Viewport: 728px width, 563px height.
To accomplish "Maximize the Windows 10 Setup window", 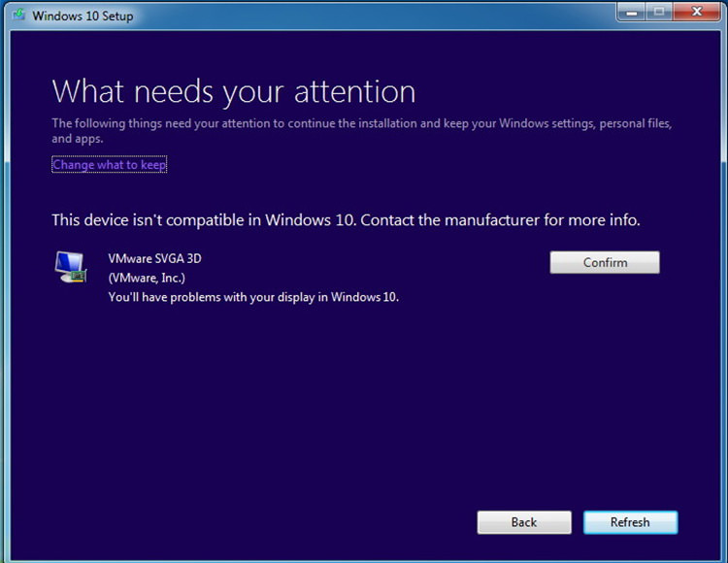I will pos(659,13).
